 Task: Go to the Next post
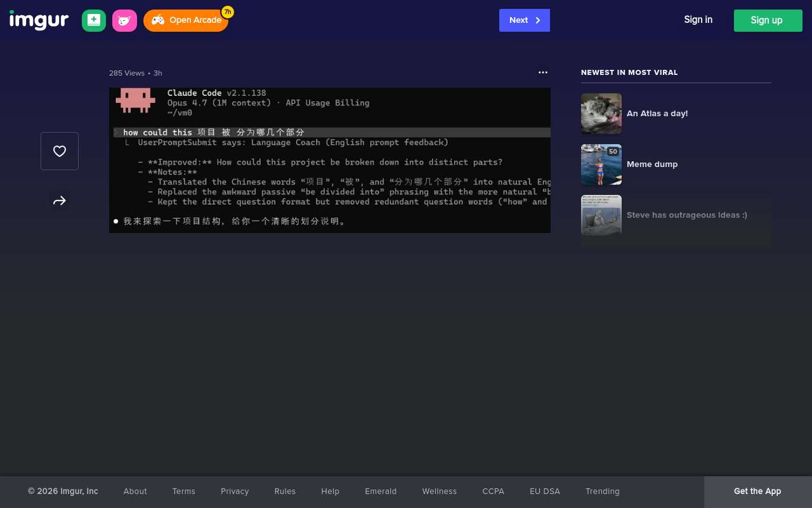[525, 20]
